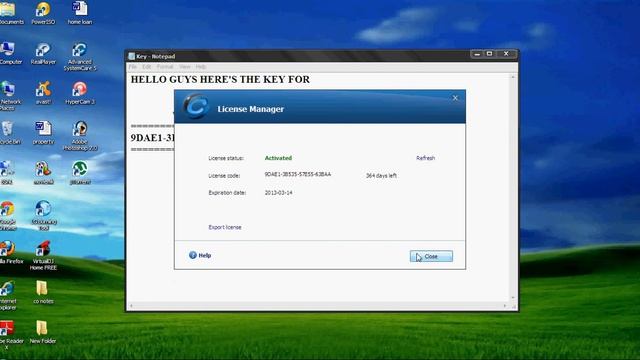Viewport: 640px width, 360px height.
Task: Open Notepad's Help menu
Action: (201, 67)
